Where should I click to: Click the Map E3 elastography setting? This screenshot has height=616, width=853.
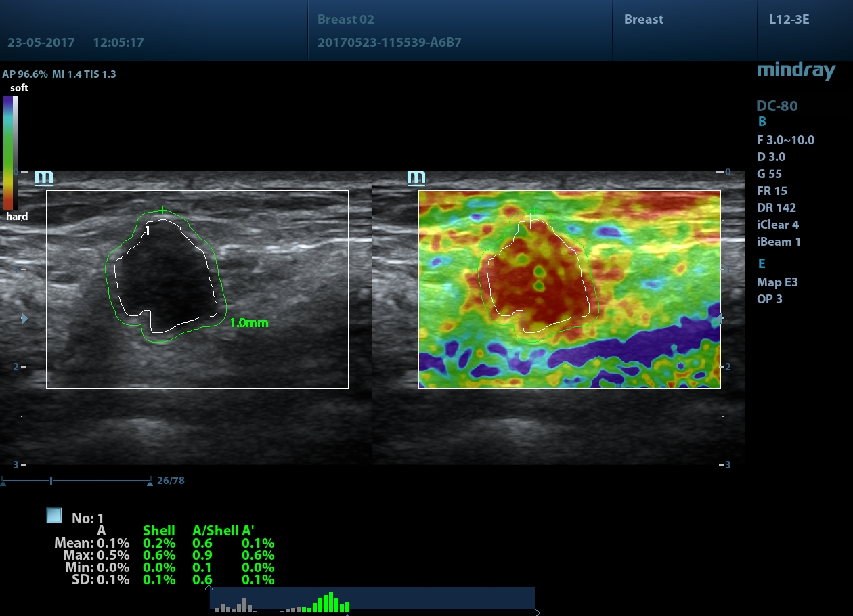pos(777,282)
